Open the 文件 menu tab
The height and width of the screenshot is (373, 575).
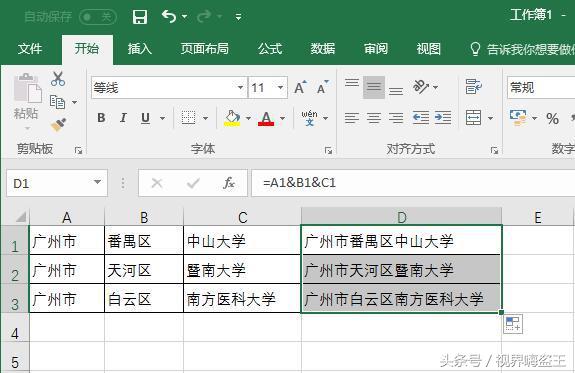30,49
